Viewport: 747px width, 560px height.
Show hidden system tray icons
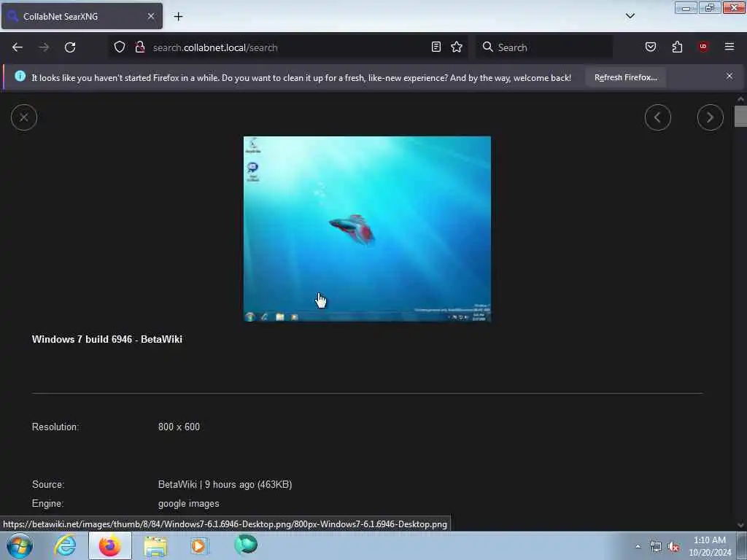click(638, 547)
